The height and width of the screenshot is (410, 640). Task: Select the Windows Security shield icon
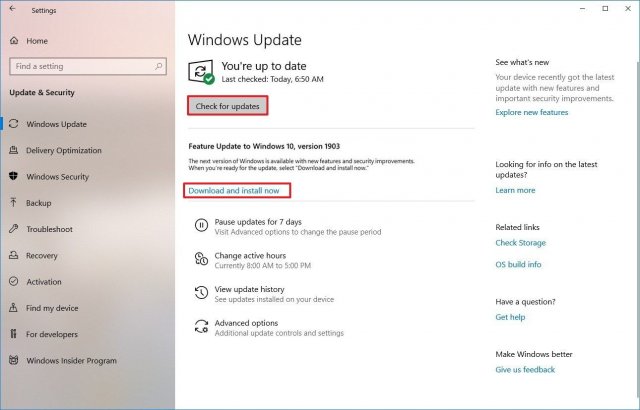point(13,176)
